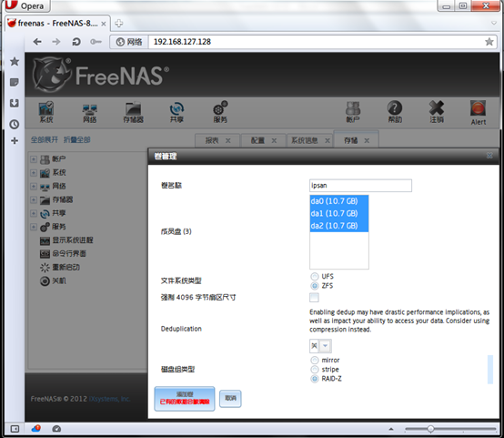Toggle the panel icon in status bar
Image resolution: width=504 pixels, height=438 pixels.
tap(15, 429)
